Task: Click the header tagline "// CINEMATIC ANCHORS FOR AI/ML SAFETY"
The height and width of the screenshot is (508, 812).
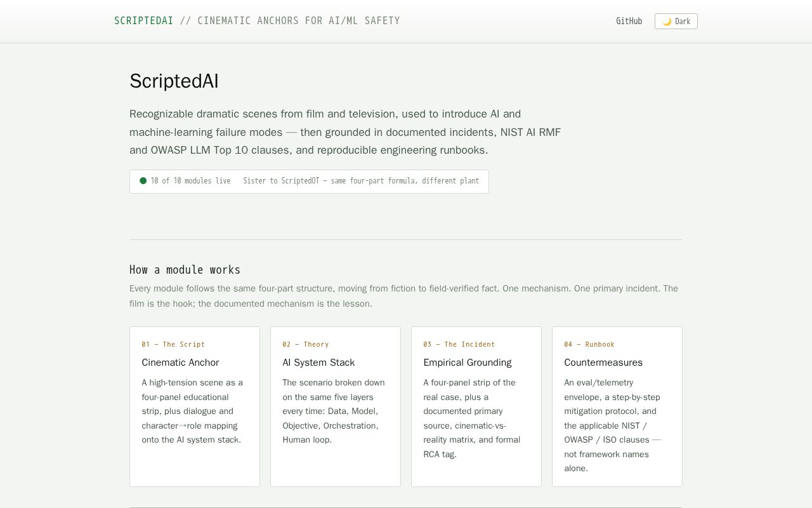Action: coord(290,21)
